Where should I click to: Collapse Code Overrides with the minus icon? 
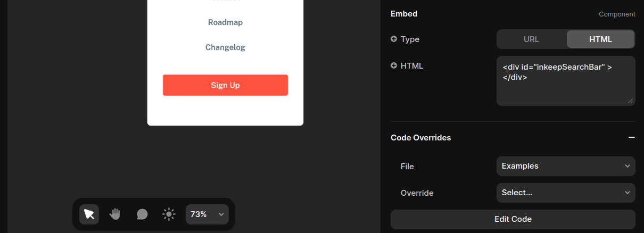coord(631,137)
